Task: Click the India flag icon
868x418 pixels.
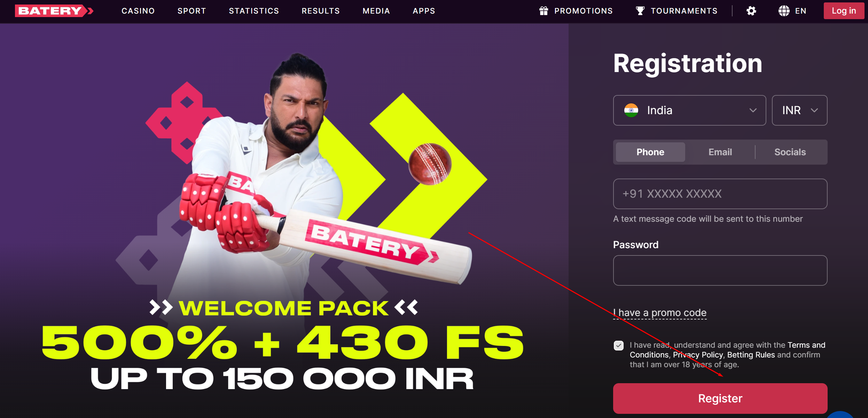Action: coord(631,110)
